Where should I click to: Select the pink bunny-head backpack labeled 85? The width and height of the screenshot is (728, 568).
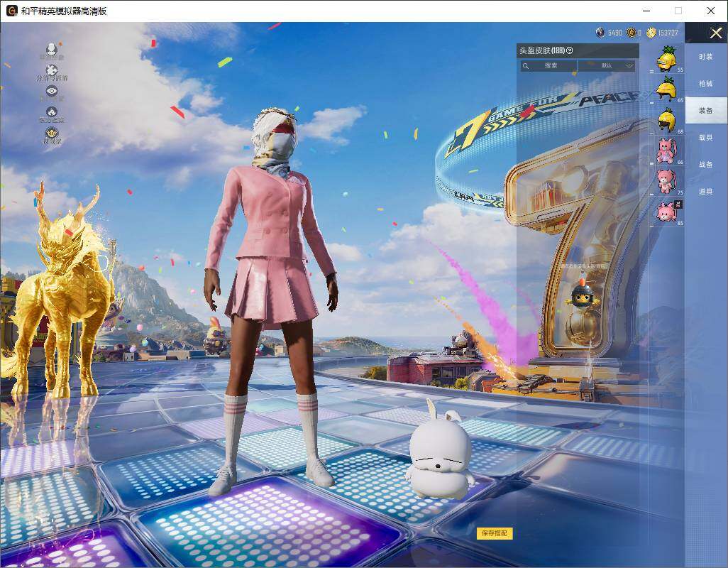pyautogui.click(x=667, y=212)
